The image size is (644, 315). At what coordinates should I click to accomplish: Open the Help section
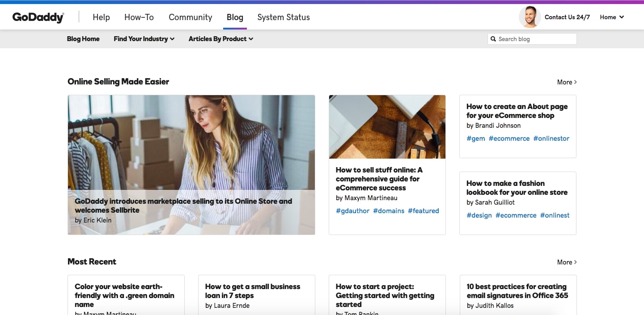[x=101, y=17]
